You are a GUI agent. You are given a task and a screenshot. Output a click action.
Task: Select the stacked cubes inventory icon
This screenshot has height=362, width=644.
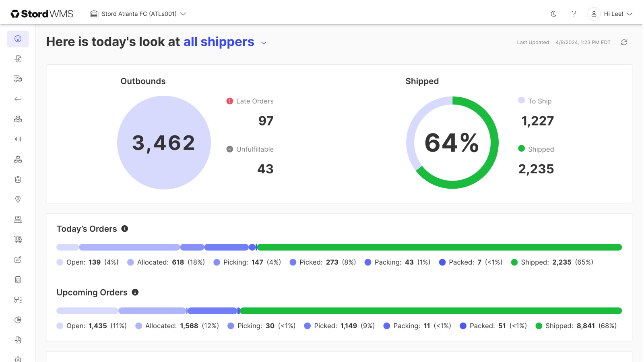18,119
